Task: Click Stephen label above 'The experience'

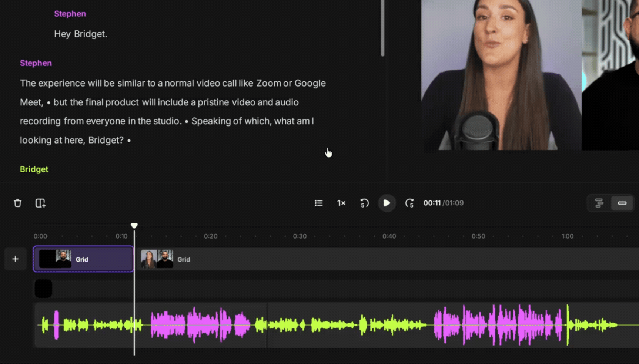Action: [x=36, y=63]
